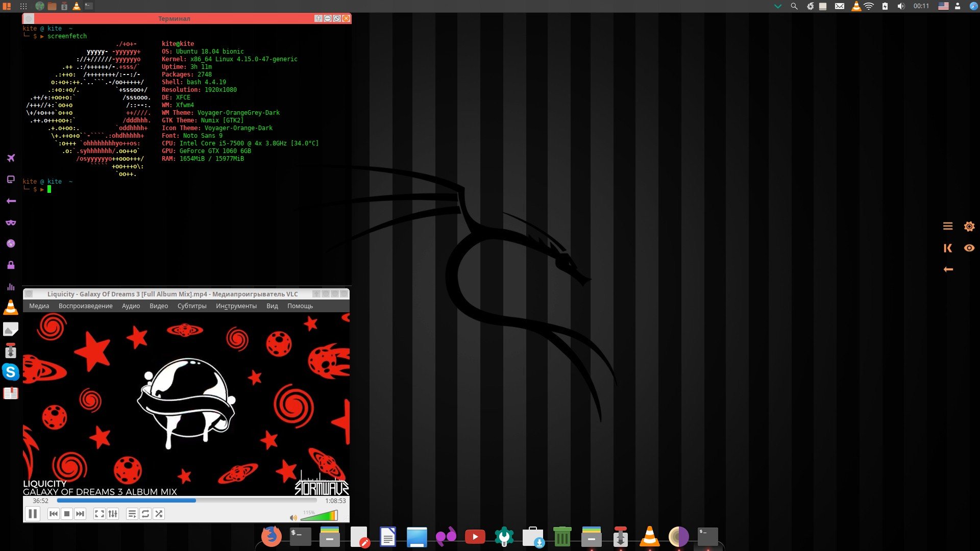Screen dimensions: 980x551
Task: Seek within the VLC progress bar
Action: coord(186,500)
